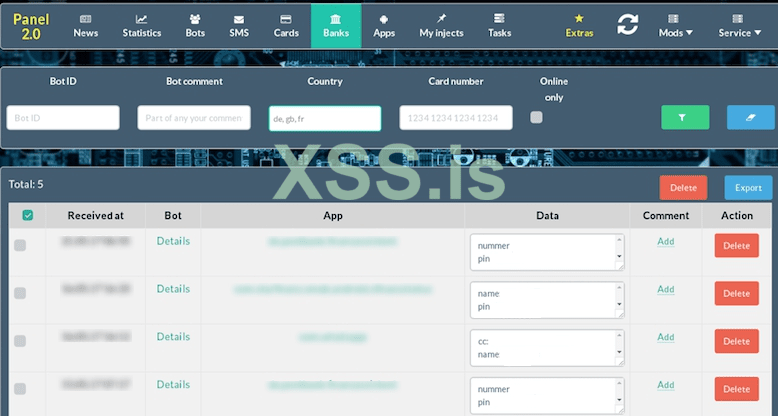Click Add comment for the 'cc: name' row
The image size is (778, 416).
point(665,337)
